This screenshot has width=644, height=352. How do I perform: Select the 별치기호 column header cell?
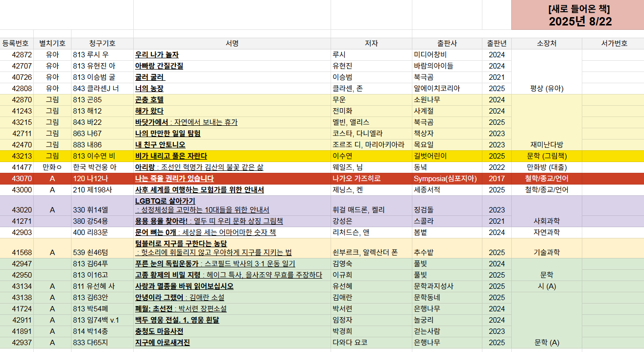pos(52,44)
